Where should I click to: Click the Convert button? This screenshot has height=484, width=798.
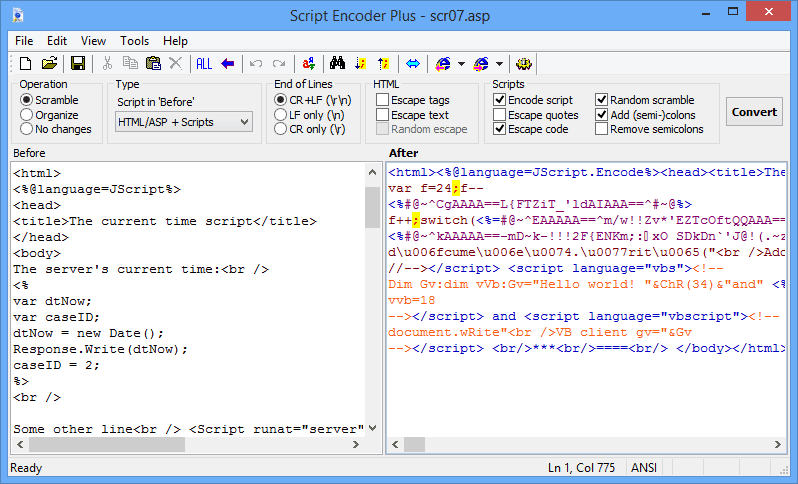point(754,112)
